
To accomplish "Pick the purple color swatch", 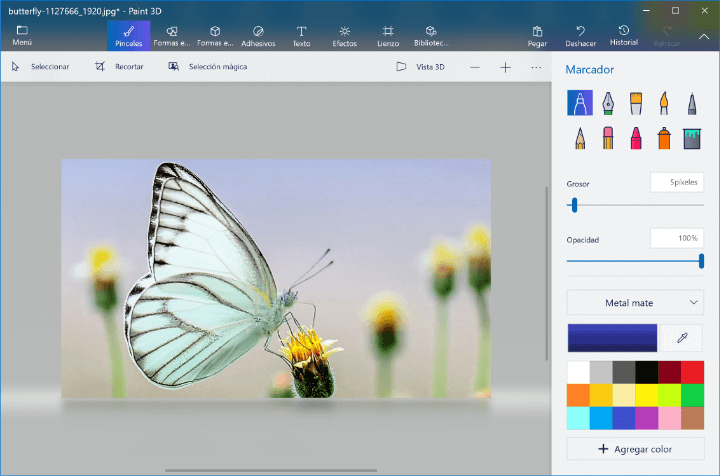I will tap(647, 418).
